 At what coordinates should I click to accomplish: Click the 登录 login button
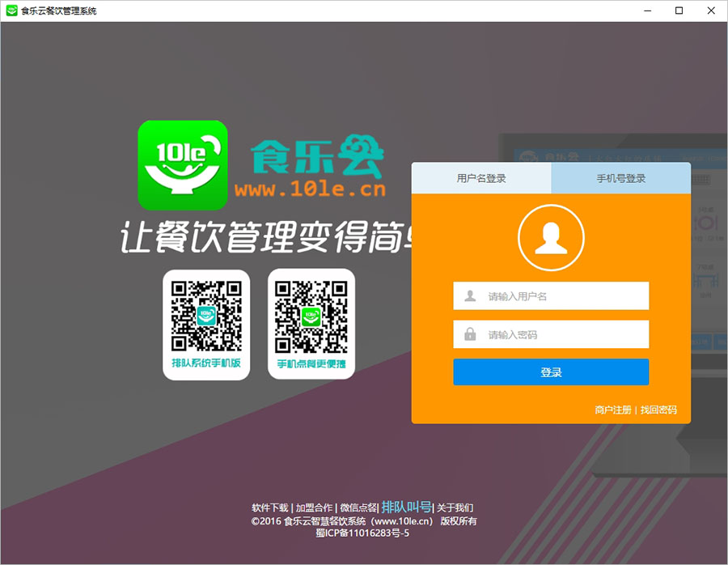tap(551, 372)
